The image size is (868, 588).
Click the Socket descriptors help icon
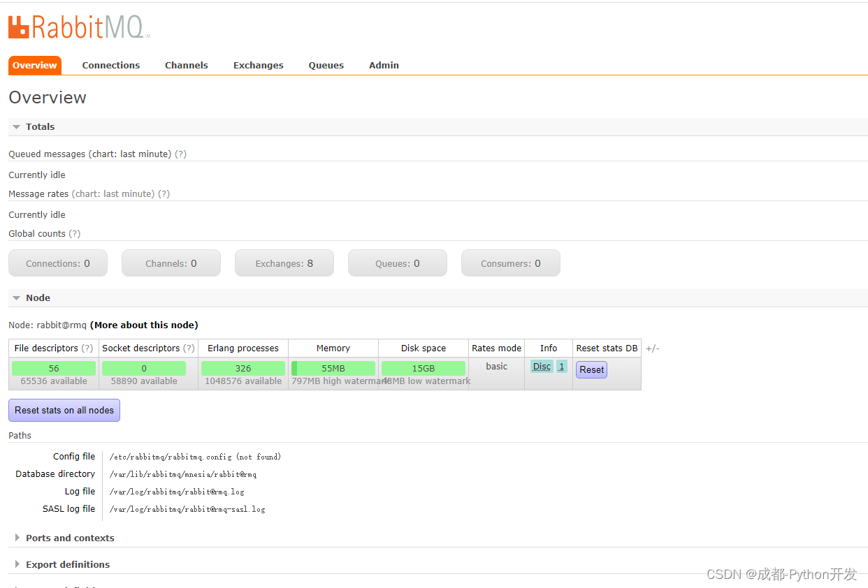point(190,348)
